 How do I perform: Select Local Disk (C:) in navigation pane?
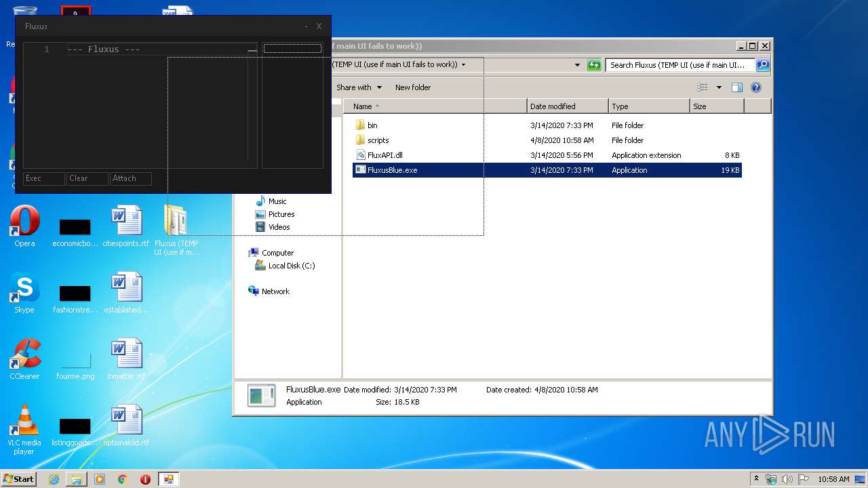pos(285,266)
